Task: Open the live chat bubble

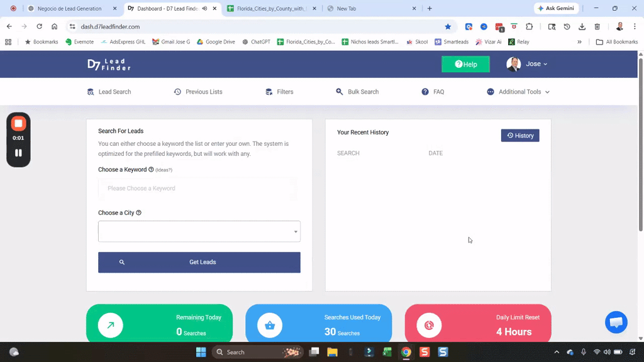Action: click(x=616, y=322)
